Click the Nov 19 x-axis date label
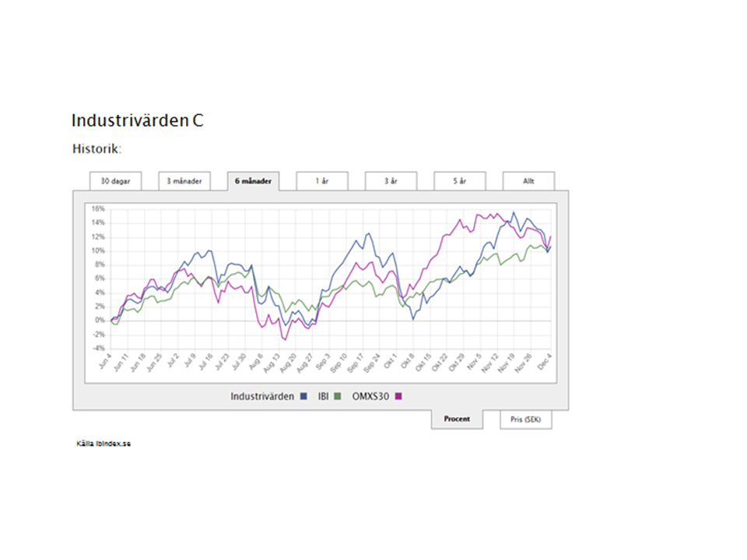747x560 pixels. [507, 363]
